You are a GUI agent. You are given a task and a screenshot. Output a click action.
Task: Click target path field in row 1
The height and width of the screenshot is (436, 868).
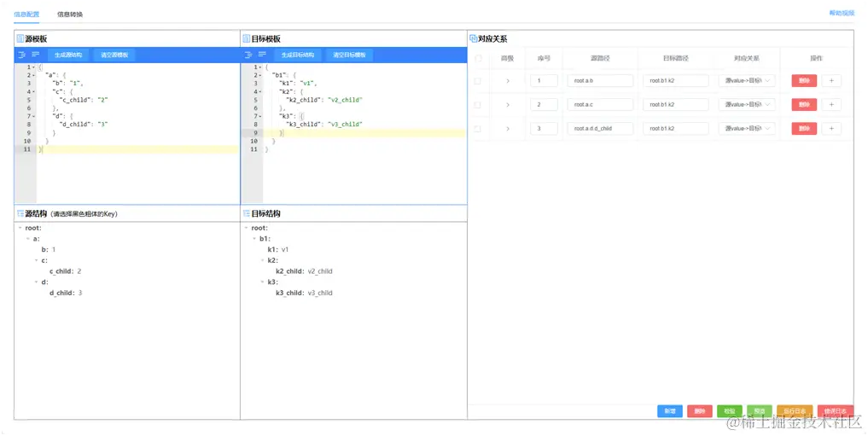click(675, 81)
